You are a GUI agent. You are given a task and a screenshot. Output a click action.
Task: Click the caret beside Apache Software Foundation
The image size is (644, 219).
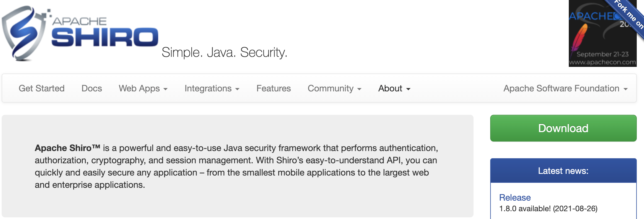[x=626, y=89]
